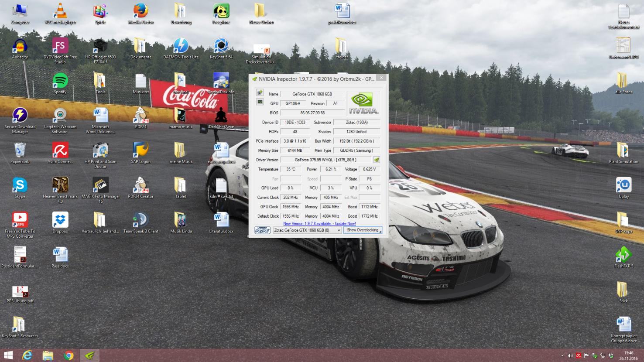Open the Windows Start button

(8, 355)
